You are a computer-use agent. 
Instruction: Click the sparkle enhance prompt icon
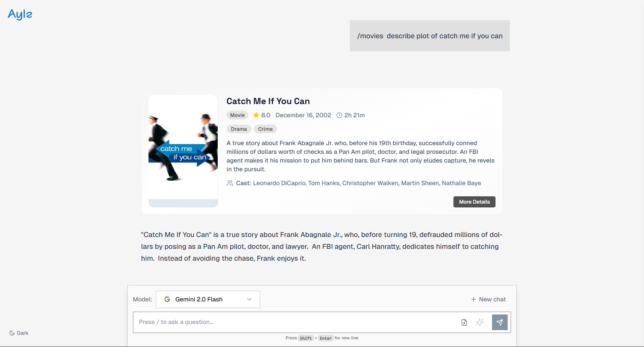(x=480, y=322)
